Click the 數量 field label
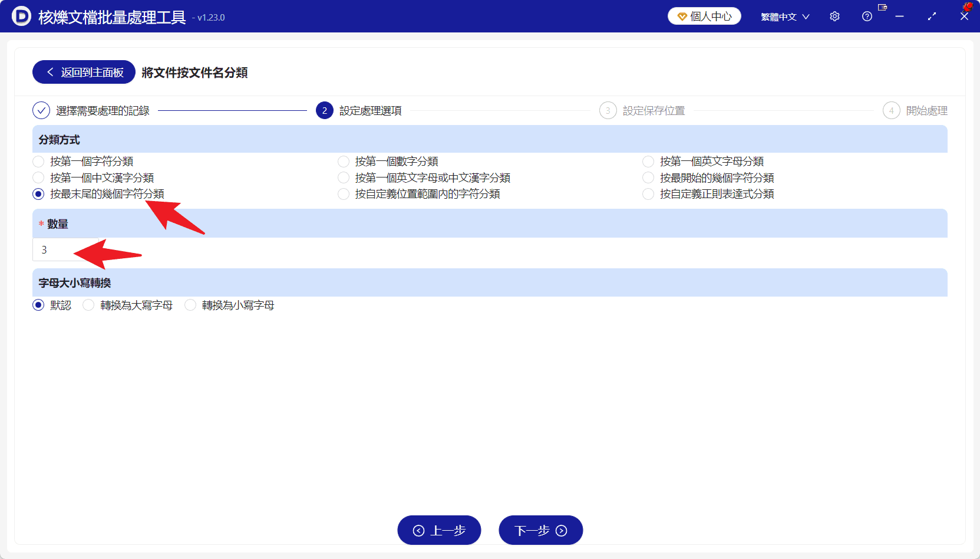Viewport: 980px width, 559px height. tap(58, 224)
